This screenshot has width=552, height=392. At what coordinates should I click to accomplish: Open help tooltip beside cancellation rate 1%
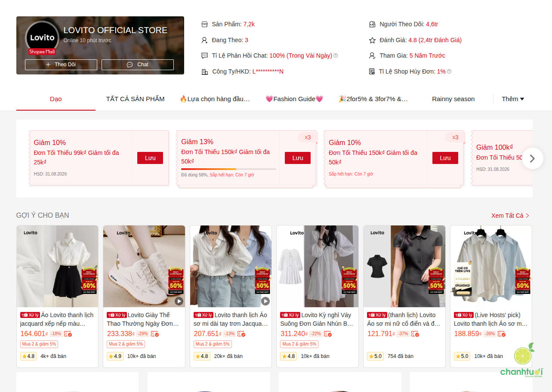[449, 71]
